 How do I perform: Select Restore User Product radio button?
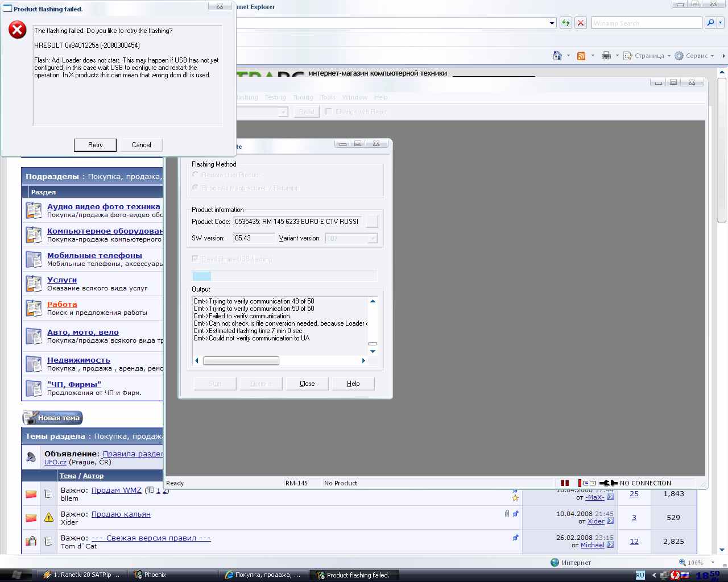click(196, 175)
